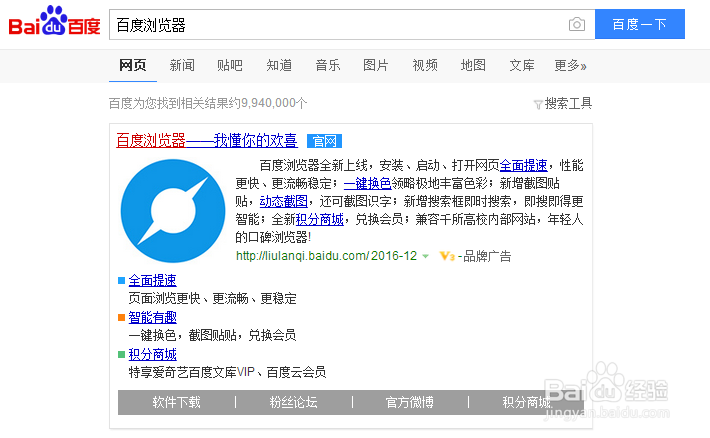
Task: Open image search camera icon
Action: tap(576, 24)
